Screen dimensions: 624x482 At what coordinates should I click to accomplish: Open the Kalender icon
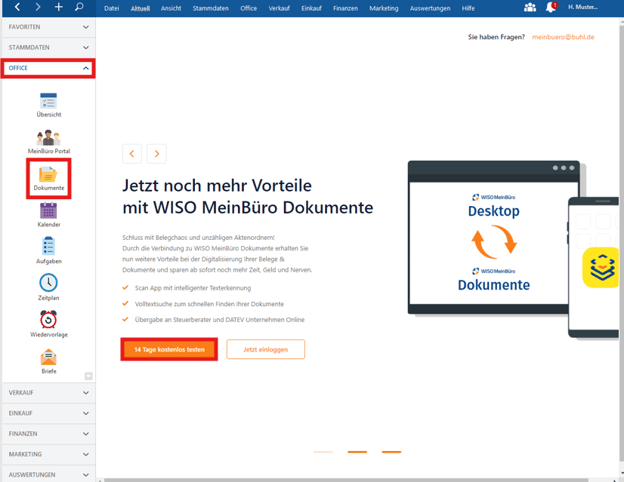click(48, 212)
